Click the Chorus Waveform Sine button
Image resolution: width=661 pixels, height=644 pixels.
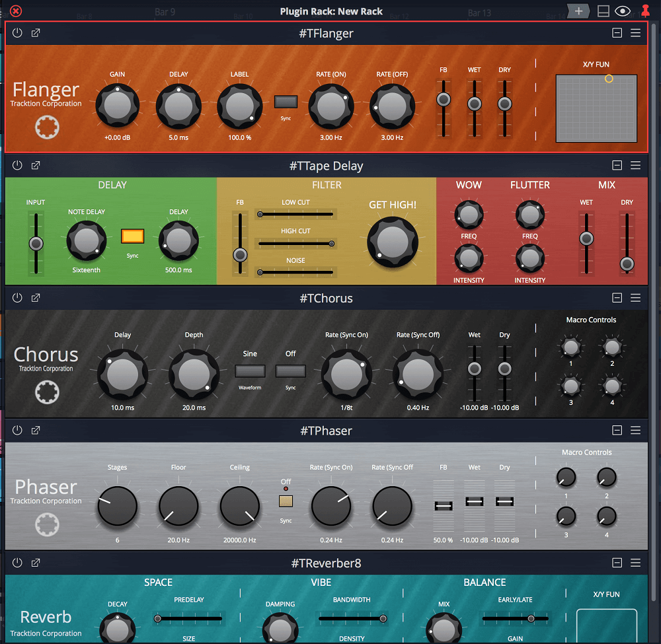point(250,371)
